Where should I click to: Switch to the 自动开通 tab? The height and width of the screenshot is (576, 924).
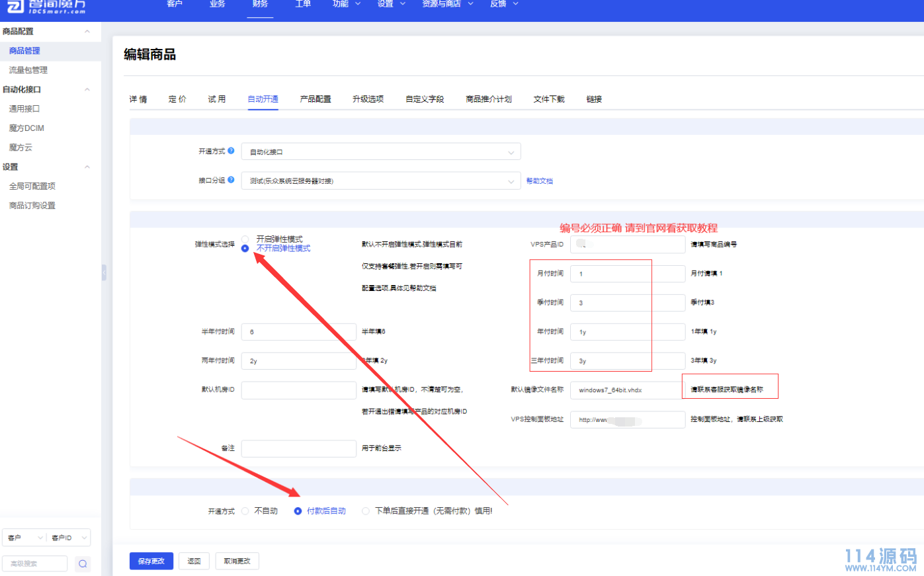[x=263, y=99]
